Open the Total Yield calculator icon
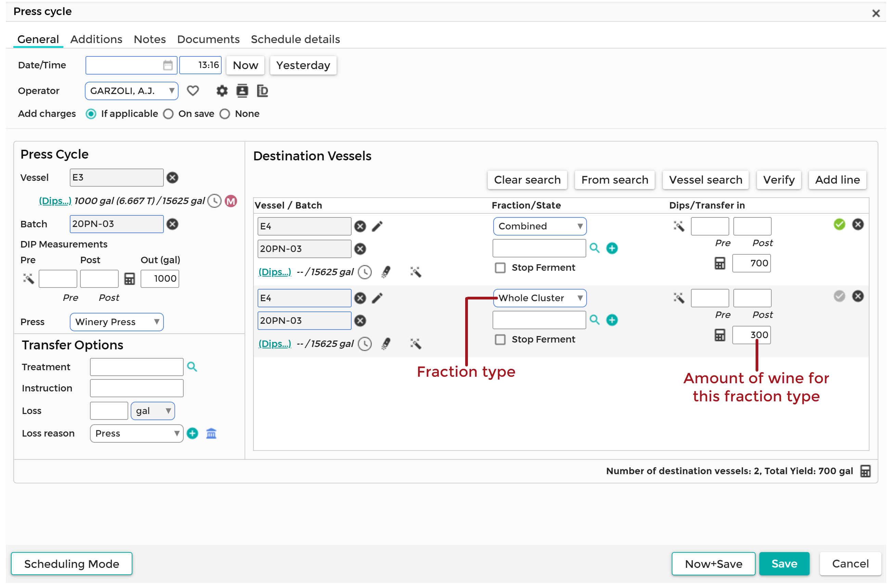Image resolution: width=890 pixels, height=588 pixels. coord(866,471)
